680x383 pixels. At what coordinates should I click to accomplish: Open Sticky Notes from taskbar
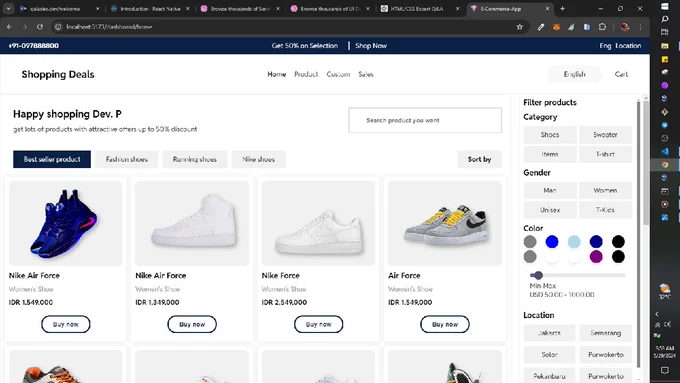click(665, 59)
